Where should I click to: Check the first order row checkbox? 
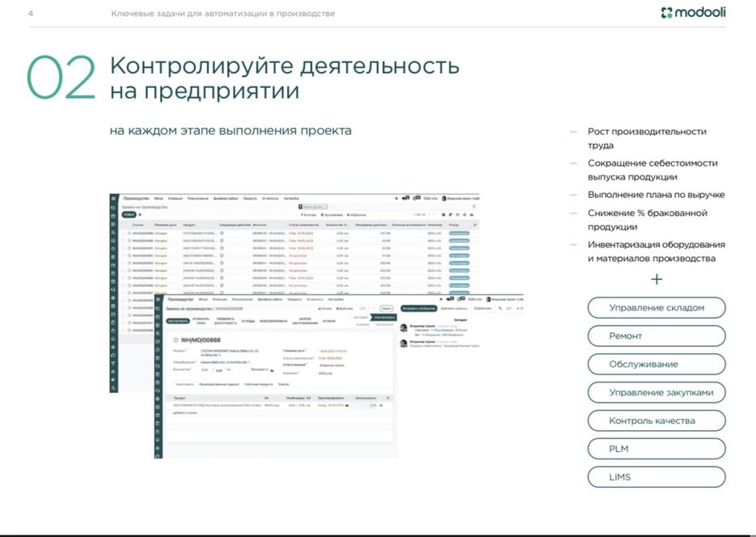point(126,233)
